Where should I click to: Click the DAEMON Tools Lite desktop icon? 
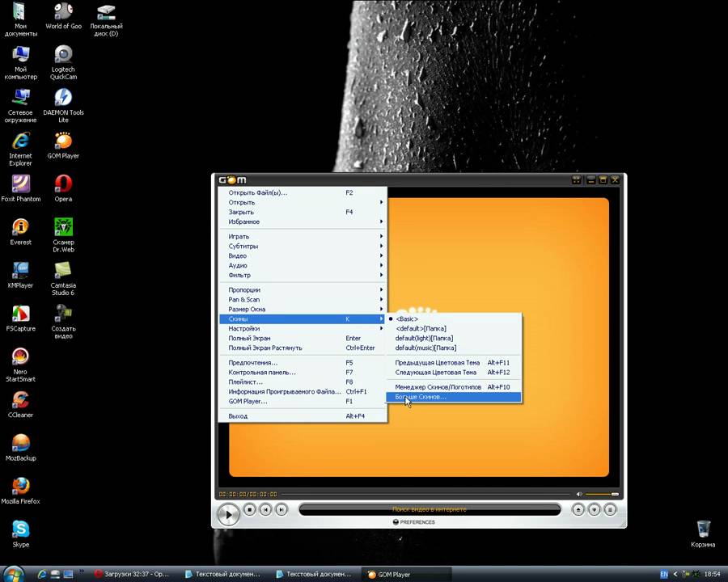[x=63, y=106]
